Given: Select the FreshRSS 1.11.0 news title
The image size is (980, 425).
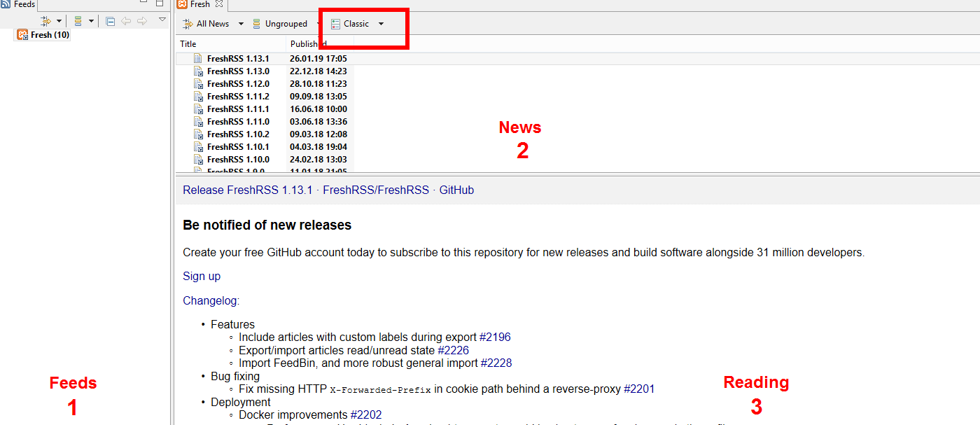Looking at the screenshot, I should click(x=238, y=122).
